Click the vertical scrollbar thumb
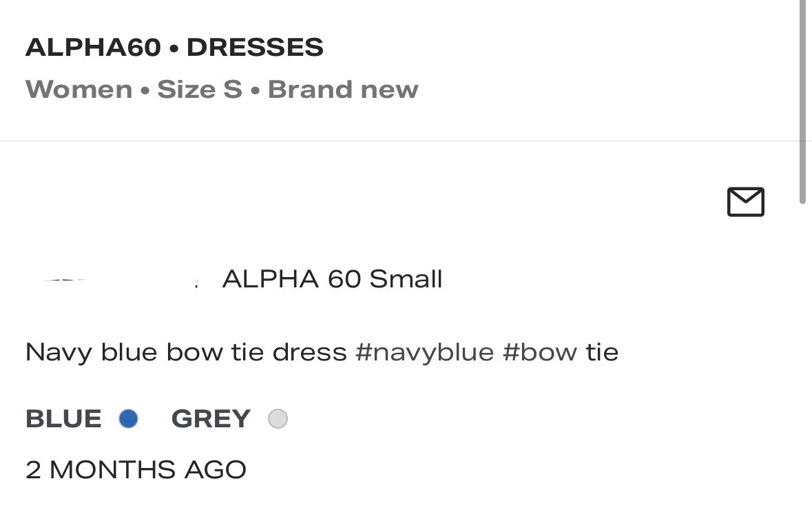 [x=802, y=103]
